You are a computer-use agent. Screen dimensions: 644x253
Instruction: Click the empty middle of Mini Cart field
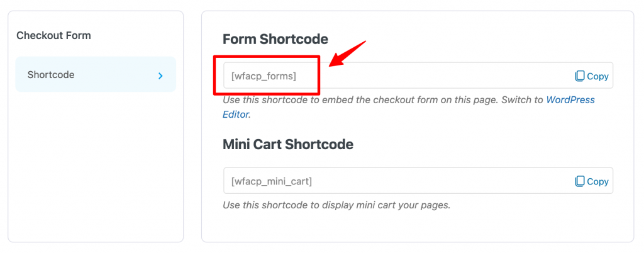(x=443, y=181)
